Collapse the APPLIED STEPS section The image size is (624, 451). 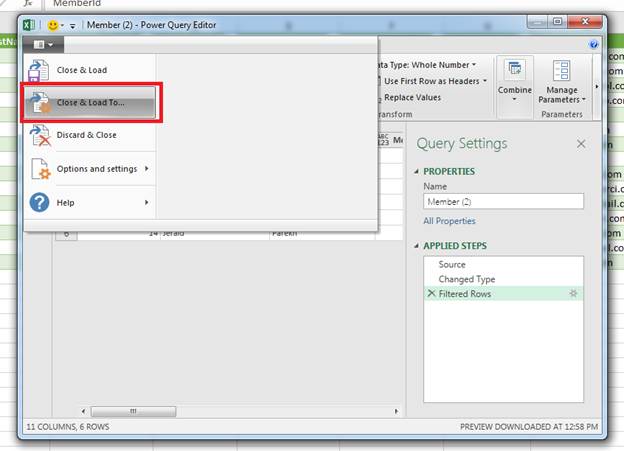(x=416, y=246)
